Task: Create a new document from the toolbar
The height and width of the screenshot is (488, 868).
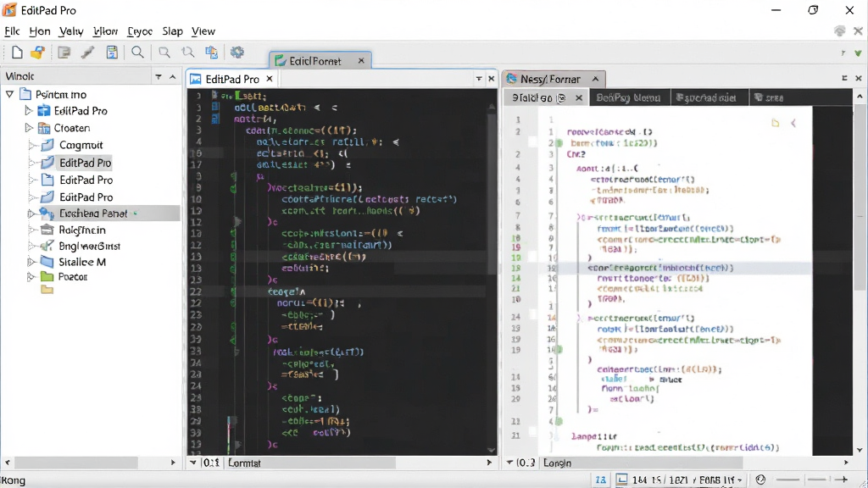Action: coord(17,53)
